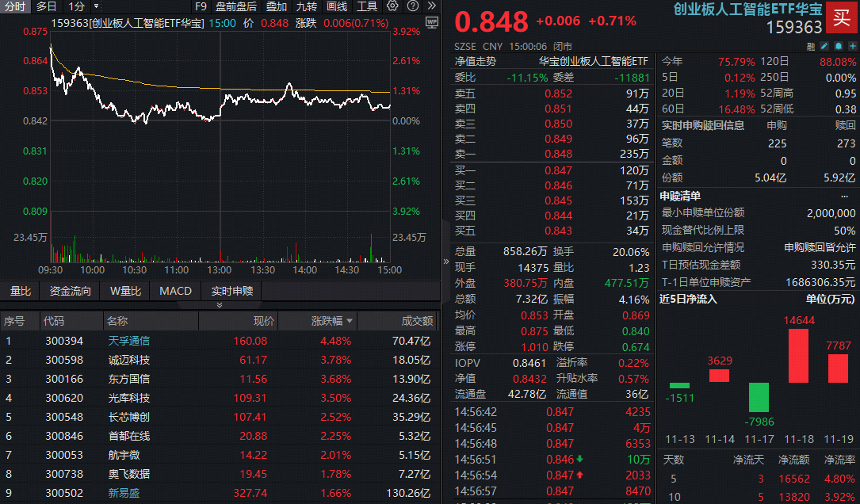Open 天孚通信 stock link in list
The image size is (860, 504).
128,341
